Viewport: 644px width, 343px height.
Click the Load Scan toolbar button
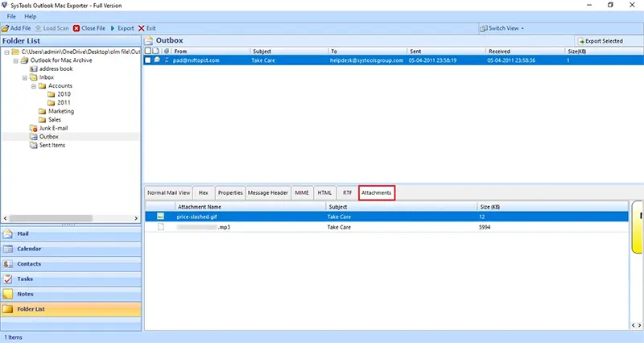52,28
